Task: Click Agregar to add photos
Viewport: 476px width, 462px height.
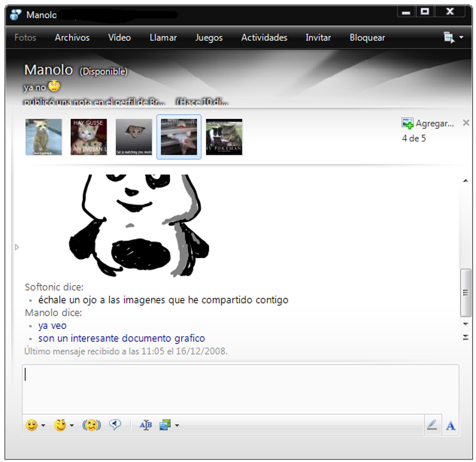Action: (435, 123)
